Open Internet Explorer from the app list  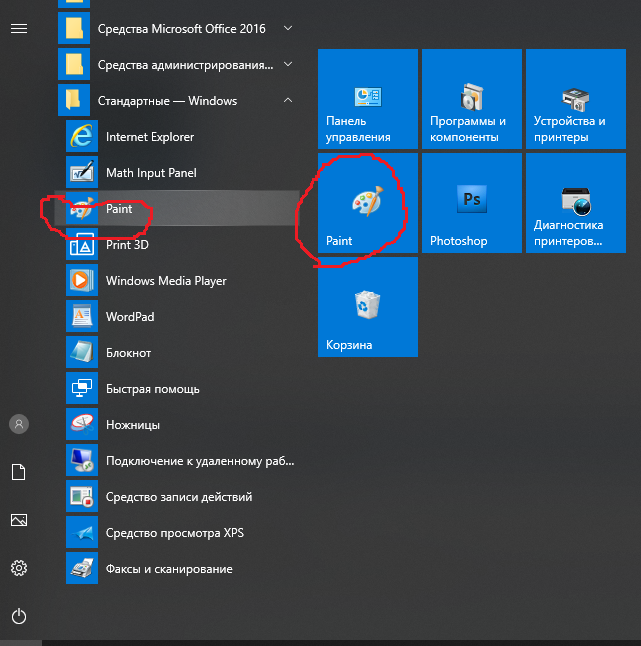point(150,137)
